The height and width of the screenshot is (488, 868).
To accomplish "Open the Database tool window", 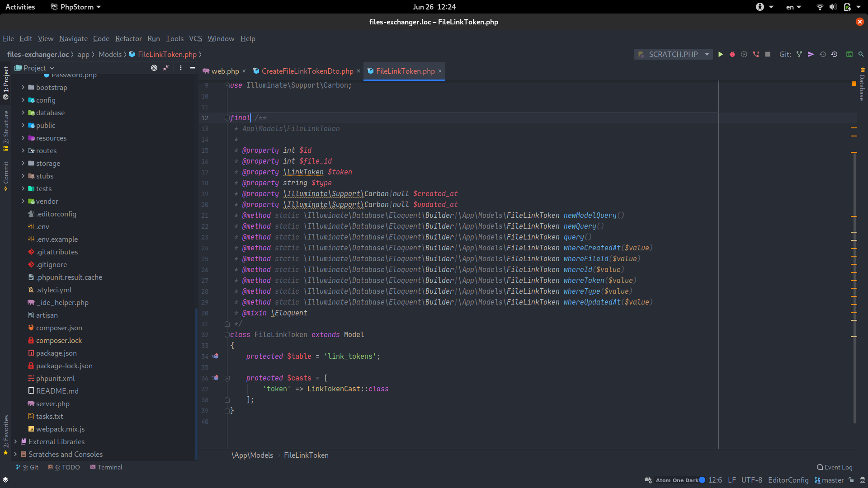I will pos(862,84).
